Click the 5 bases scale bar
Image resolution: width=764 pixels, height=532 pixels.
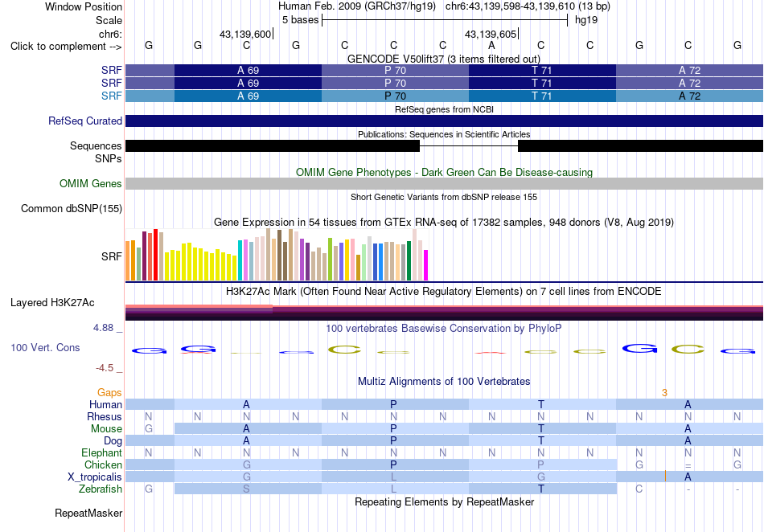click(x=445, y=20)
